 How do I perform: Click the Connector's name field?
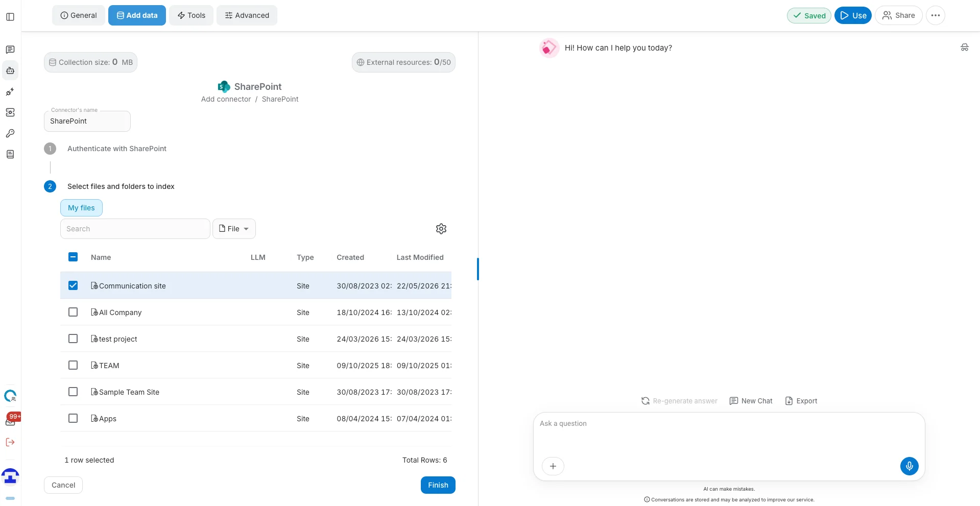pos(87,121)
